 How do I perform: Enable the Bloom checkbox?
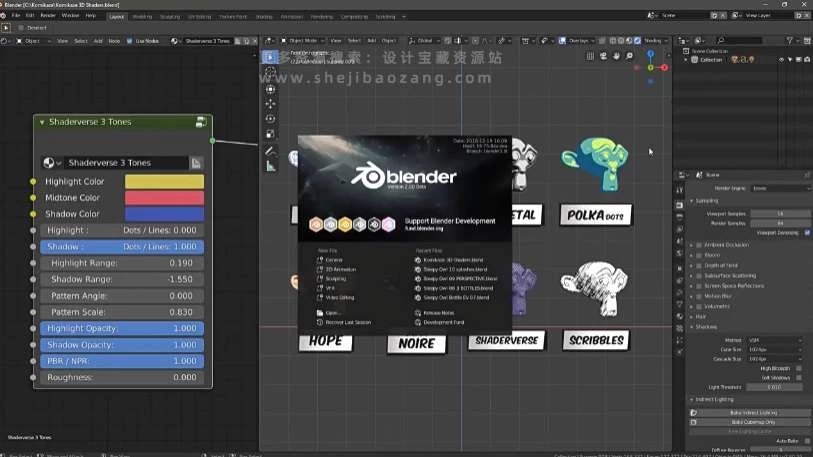[x=699, y=255]
